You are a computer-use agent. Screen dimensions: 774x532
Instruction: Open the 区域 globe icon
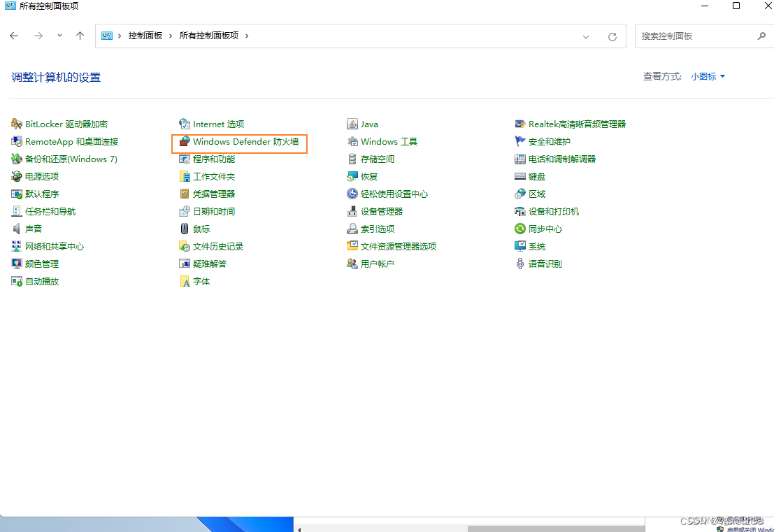coord(519,194)
